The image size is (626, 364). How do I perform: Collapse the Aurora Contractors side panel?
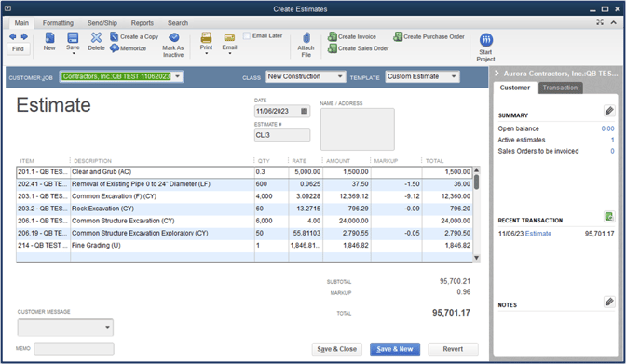tap(497, 73)
